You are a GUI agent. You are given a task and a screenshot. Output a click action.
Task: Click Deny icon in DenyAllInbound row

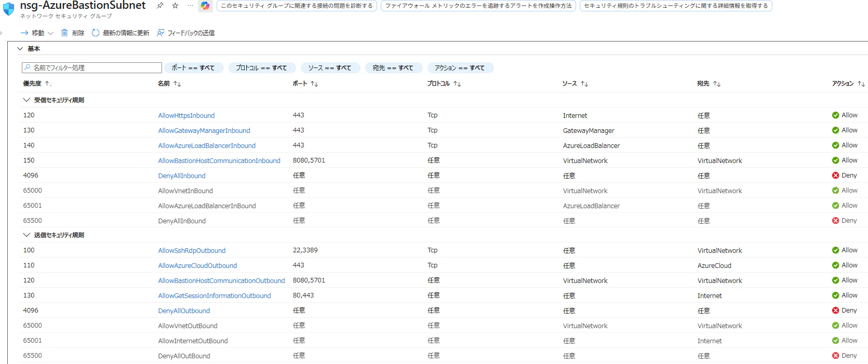835,176
